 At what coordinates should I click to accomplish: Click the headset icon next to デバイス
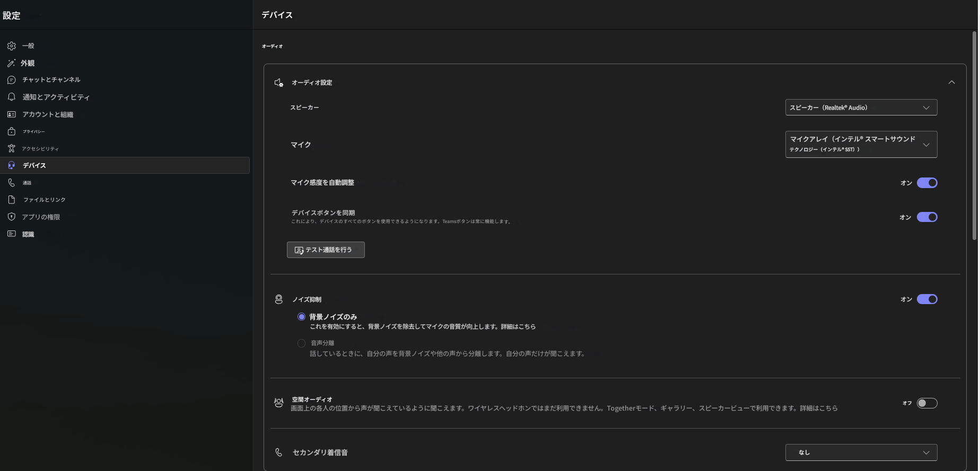12,165
